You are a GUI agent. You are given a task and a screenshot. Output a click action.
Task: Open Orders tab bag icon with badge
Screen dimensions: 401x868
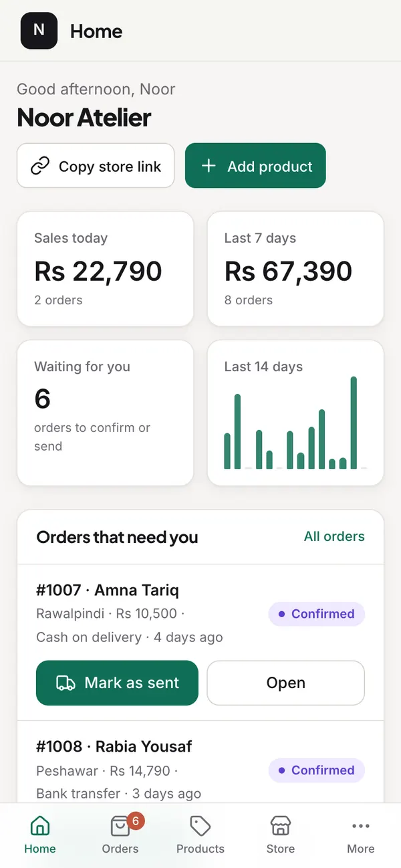(x=120, y=826)
